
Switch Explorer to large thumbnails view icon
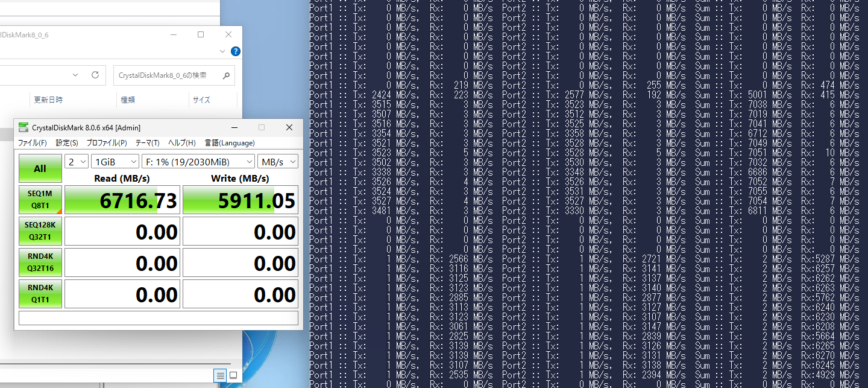[233, 375]
